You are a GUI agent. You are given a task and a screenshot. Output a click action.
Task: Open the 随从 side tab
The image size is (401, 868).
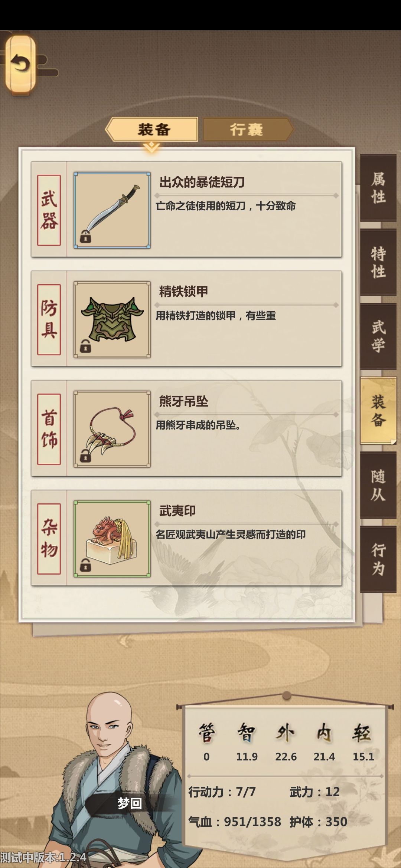378,485
